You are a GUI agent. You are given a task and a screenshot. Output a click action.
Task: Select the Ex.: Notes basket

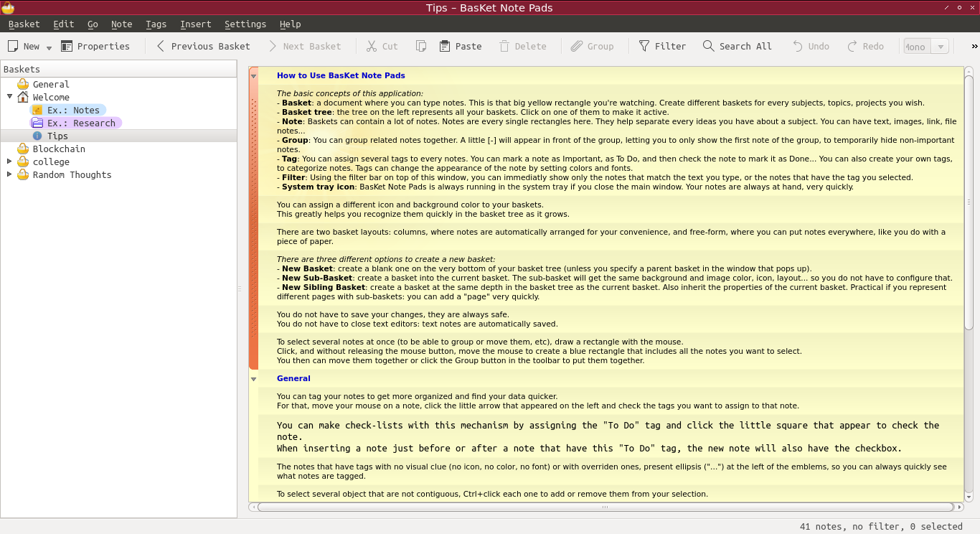click(x=68, y=110)
